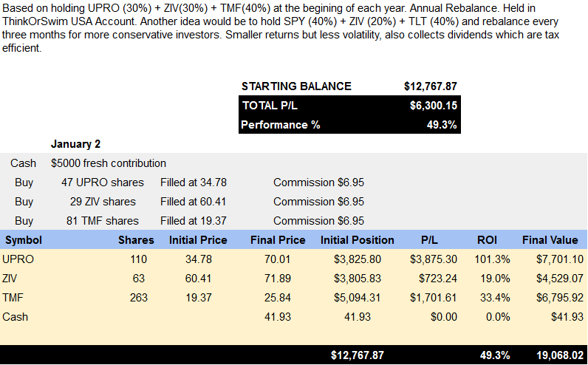Select the Final Value column header

550,240
